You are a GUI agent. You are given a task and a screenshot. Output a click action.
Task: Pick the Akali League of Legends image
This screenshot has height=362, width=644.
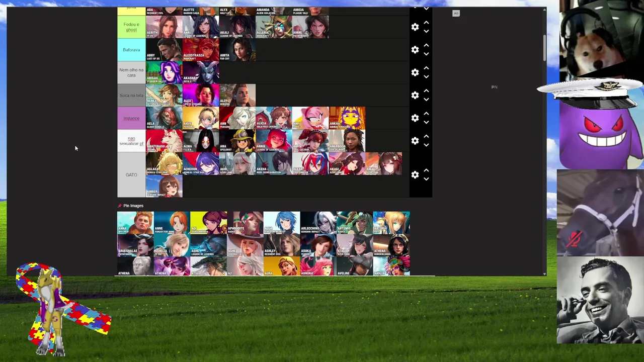[x=237, y=27]
